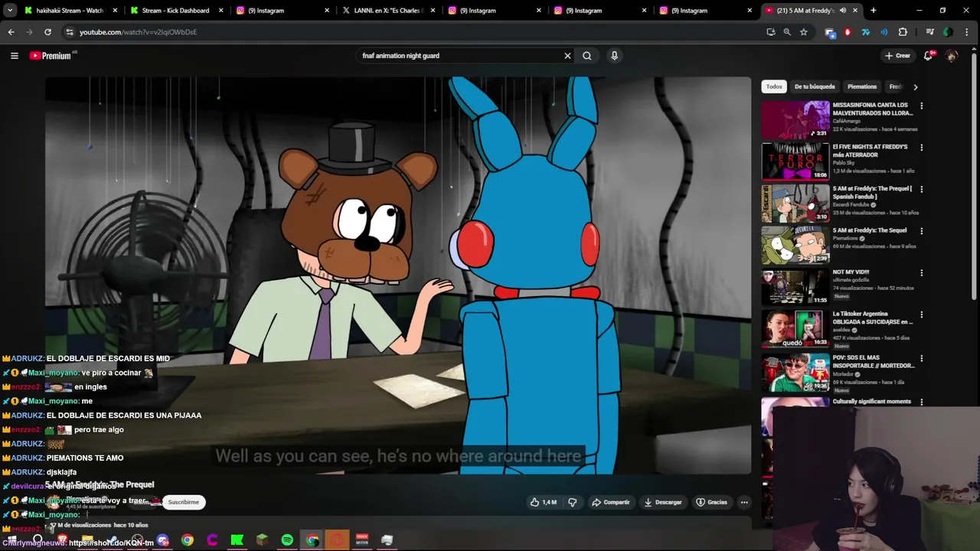The image size is (980, 551).
Task: Click the Compartir share button
Action: [611, 502]
